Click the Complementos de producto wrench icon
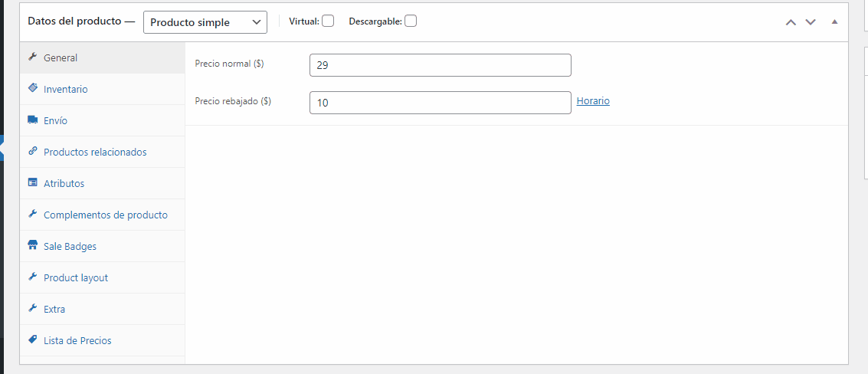Viewport: 868px width, 374px height. coord(32,215)
